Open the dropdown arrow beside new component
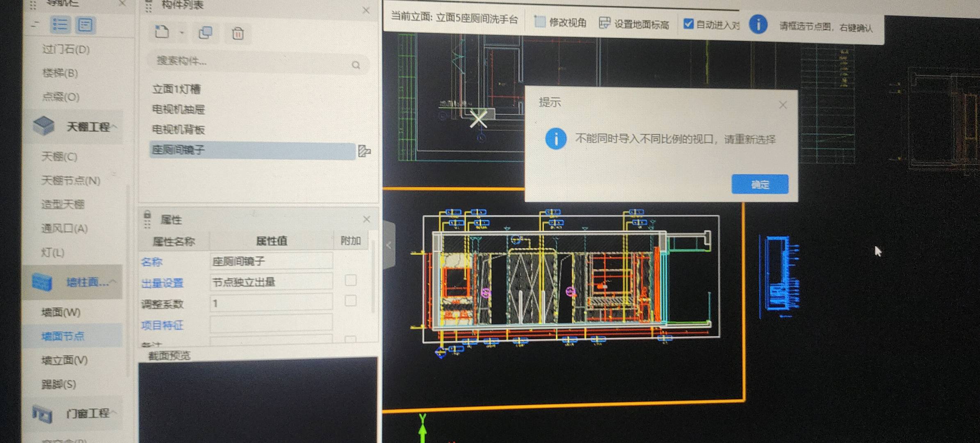980x443 pixels. pos(182,32)
